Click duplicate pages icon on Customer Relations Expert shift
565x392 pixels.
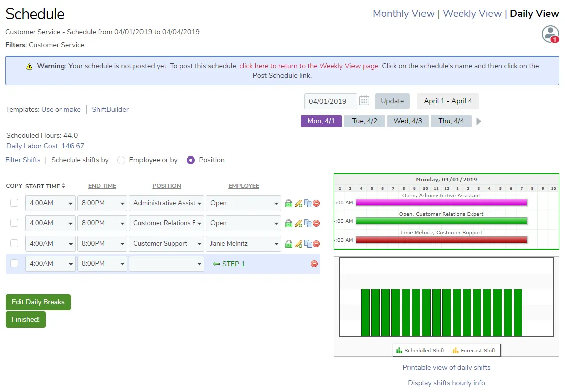(x=308, y=223)
